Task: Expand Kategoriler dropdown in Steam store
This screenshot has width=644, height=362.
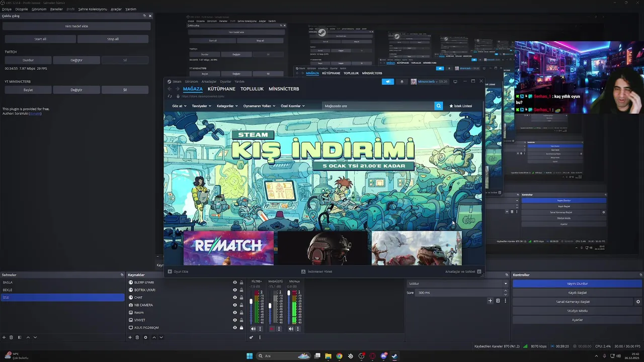Action: 227,106
